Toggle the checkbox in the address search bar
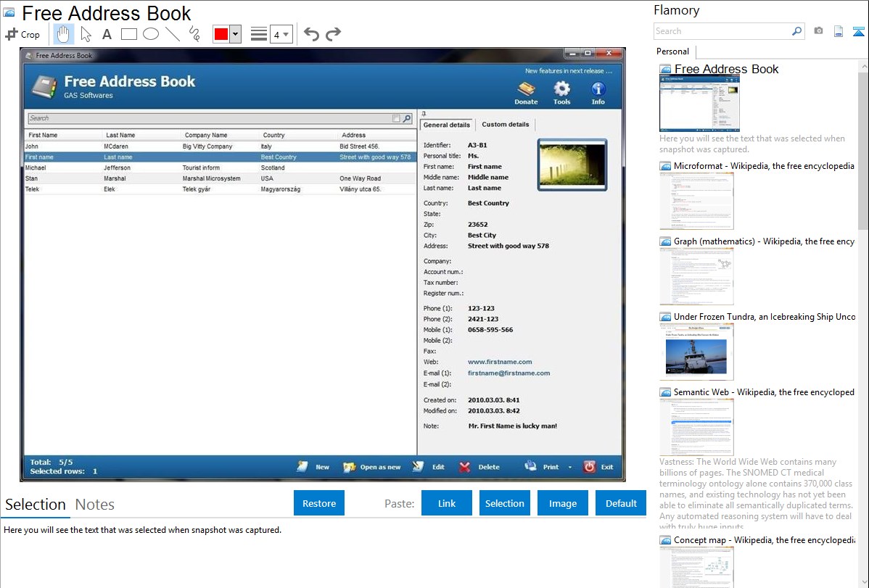Screen dimensions: 869x588 point(396,118)
